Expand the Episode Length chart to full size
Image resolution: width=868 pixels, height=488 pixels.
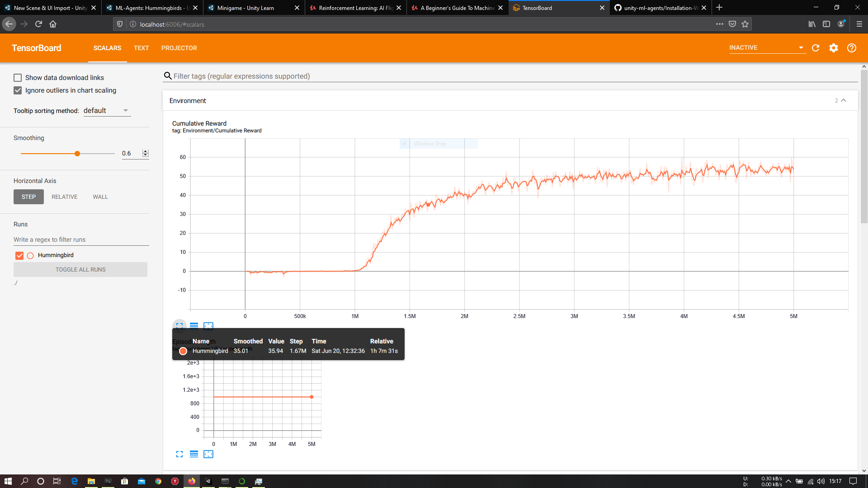click(x=179, y=454)
